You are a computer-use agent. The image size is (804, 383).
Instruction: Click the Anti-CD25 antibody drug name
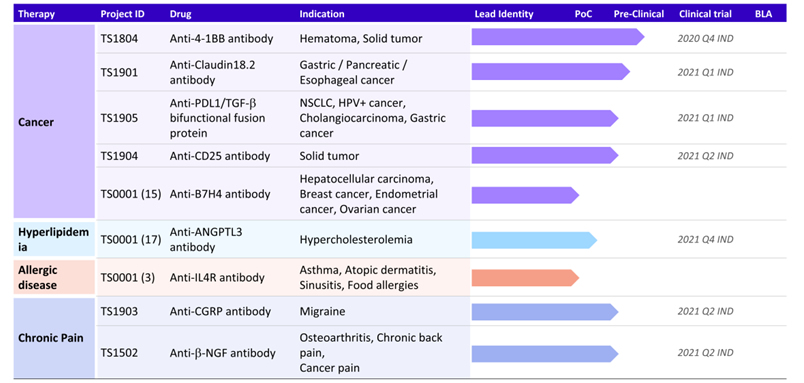220,156
